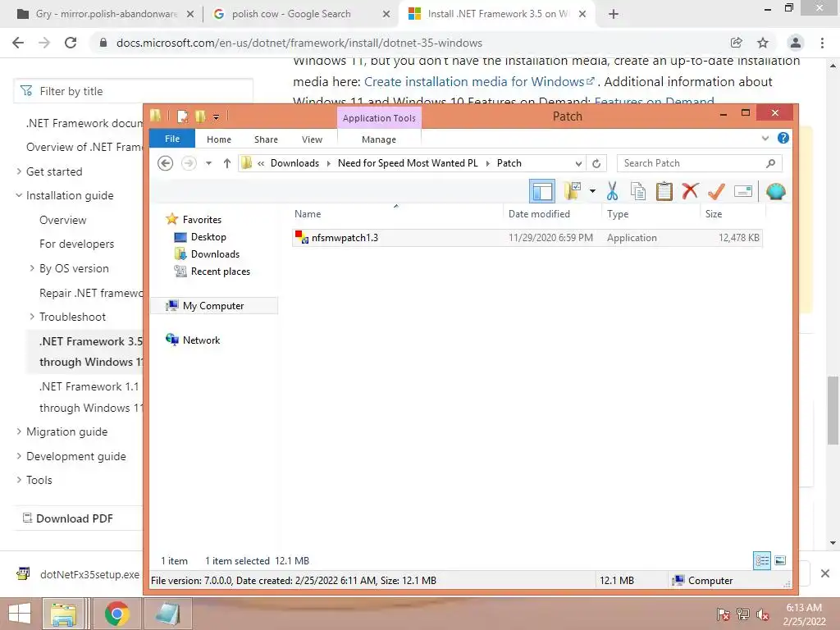Image resolution: width=840 pixels, height=630 pixels.
Task: Select Desktop in navigation pane
Action: [x=208, y=237]
